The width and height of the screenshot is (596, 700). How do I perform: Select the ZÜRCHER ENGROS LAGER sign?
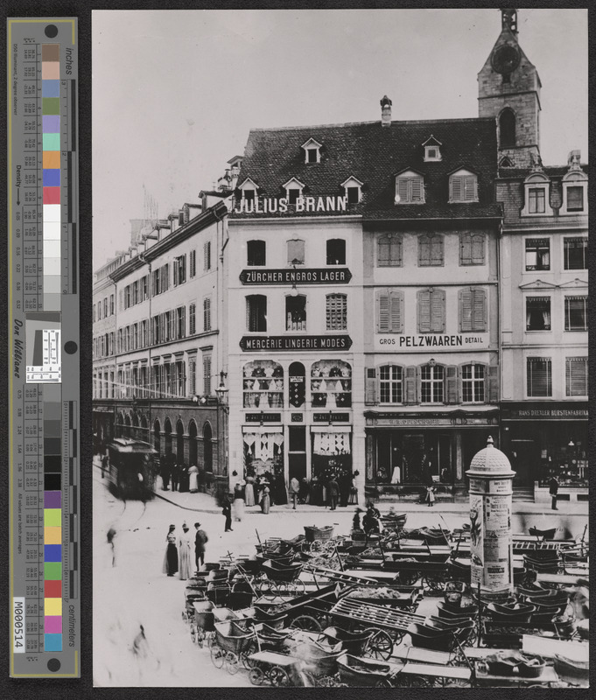click(295, 276)
